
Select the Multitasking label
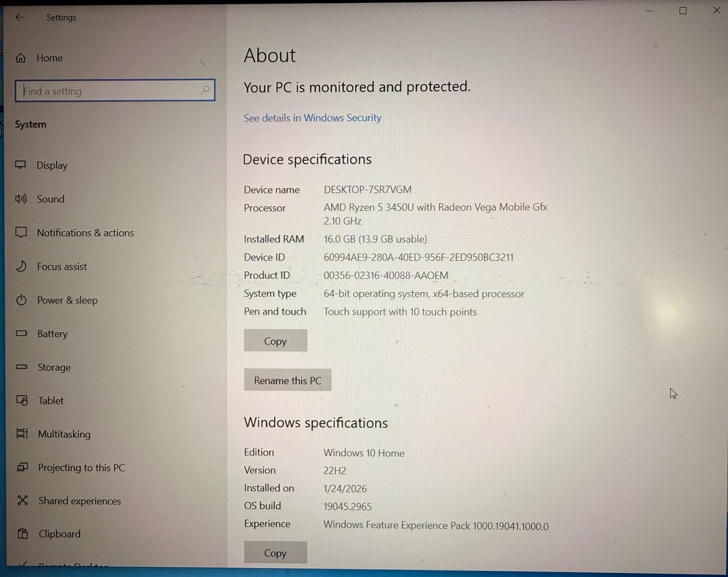64,434
